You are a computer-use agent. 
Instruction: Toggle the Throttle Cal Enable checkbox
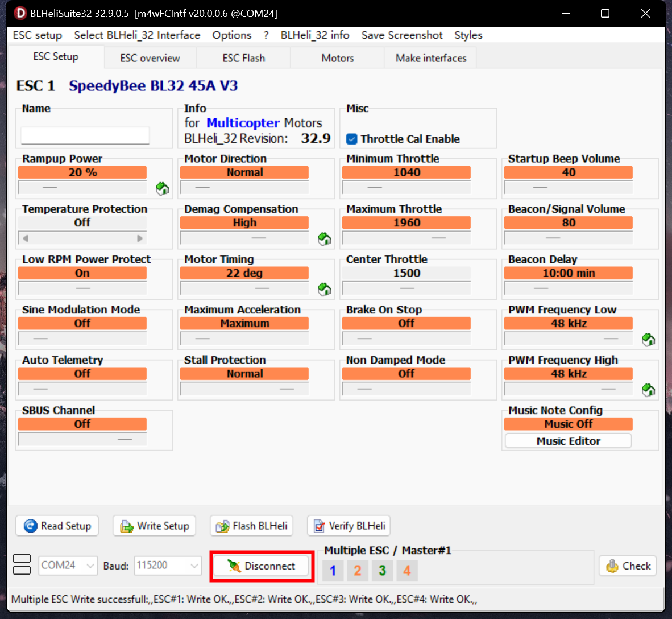point(352,139)
